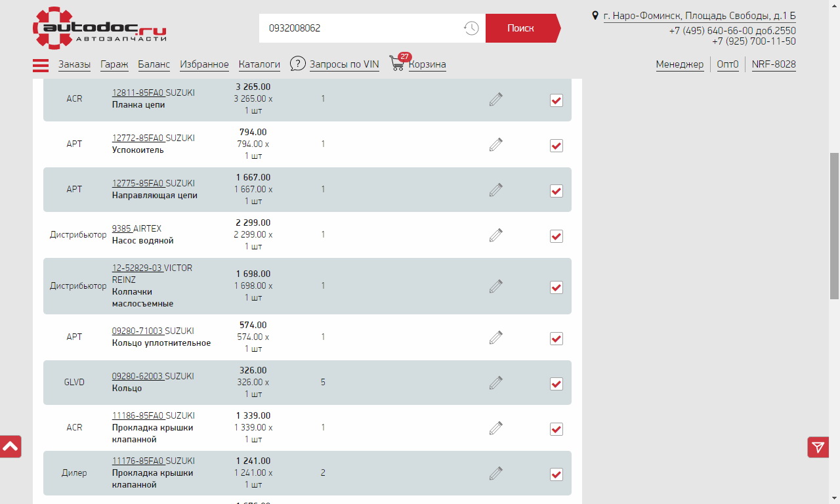Go to Заказы section
Viewport: 840px width, 504px height.
click(x=74, y=64)
